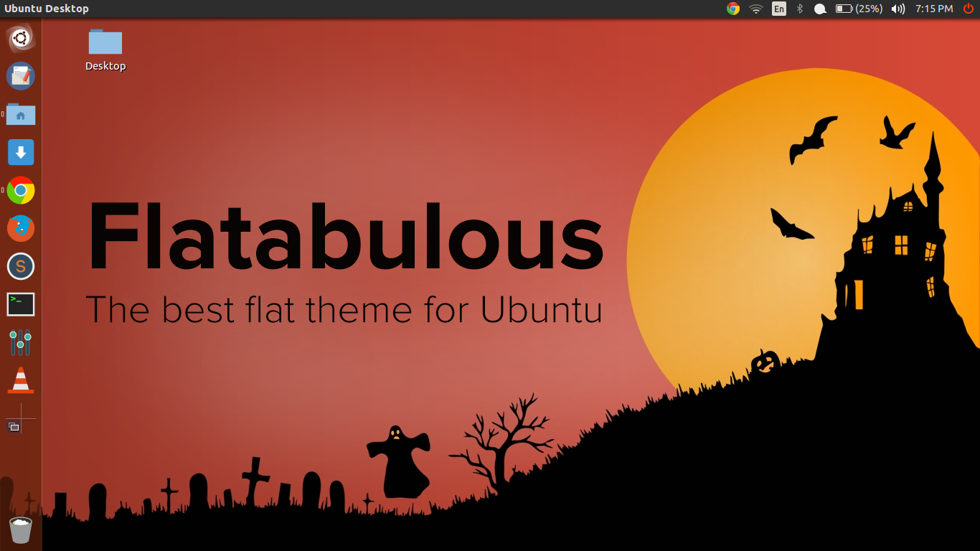This screenshot has width=980, height=551.
Task: Launch VLC media player cone icon
Action: 21,380
